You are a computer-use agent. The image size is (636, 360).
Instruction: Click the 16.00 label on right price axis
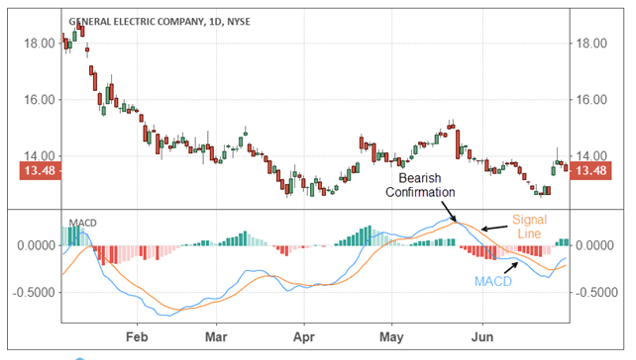point(591,100)
